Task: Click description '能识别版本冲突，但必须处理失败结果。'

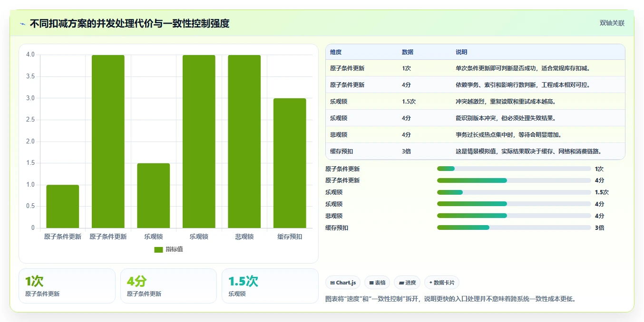Action: (x=506, y=118)
